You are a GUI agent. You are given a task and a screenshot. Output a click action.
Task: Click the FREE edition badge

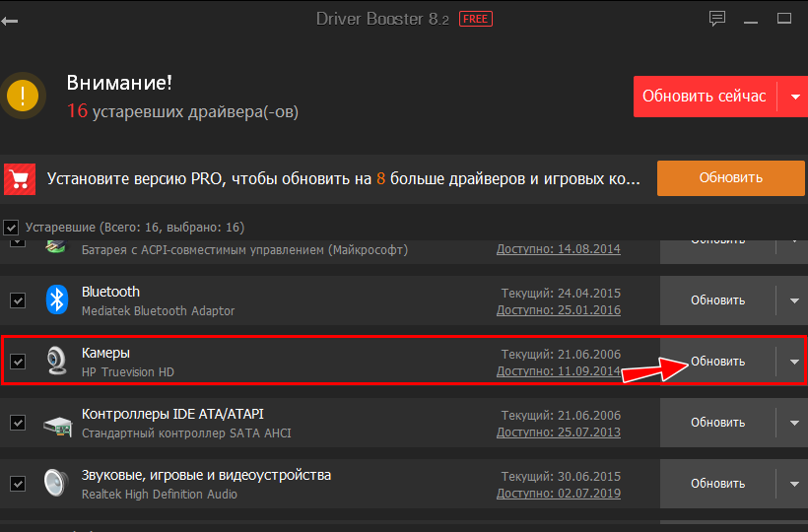point(476,19)
